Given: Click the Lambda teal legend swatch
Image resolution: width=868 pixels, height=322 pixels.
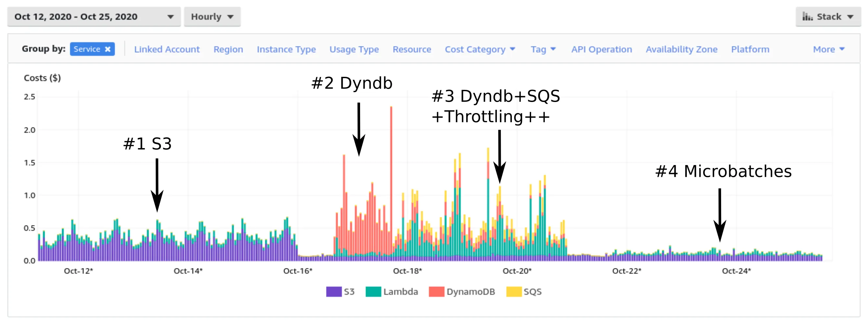Looking at the screenshot, I should pyautogui.click(x=373, y=292).
